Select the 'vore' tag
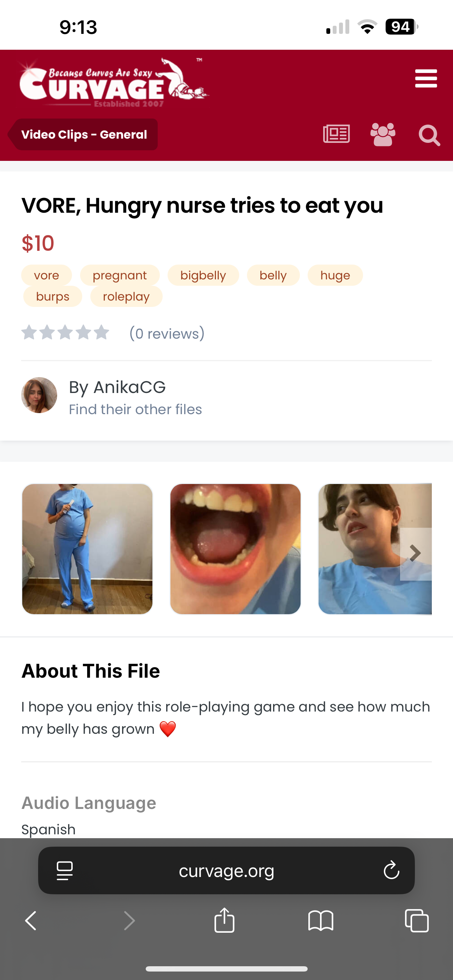Screen dimensions: 453x980 47,275
